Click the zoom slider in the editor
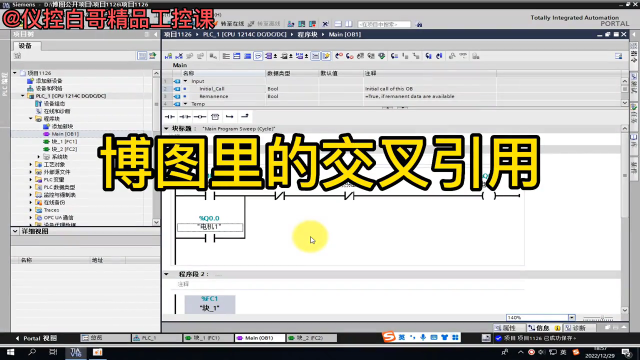 (x=602, y=318)
